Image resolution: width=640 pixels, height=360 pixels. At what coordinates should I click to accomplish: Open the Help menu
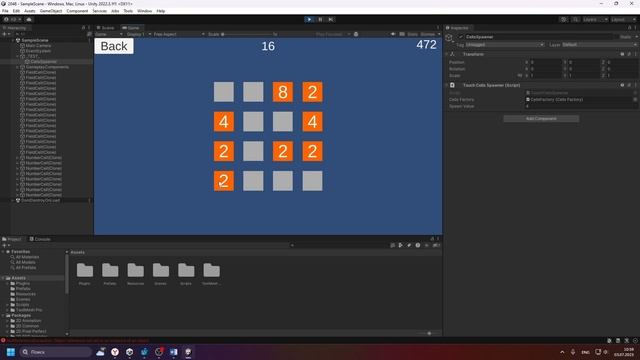coord(161,11)
